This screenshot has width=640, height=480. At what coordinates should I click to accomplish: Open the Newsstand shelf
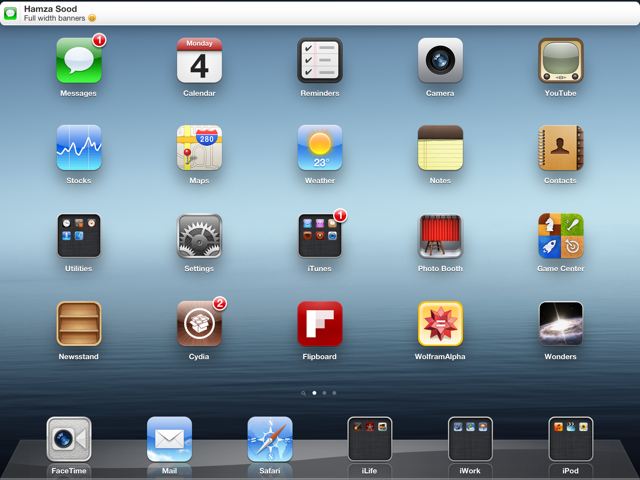(79, 324)
